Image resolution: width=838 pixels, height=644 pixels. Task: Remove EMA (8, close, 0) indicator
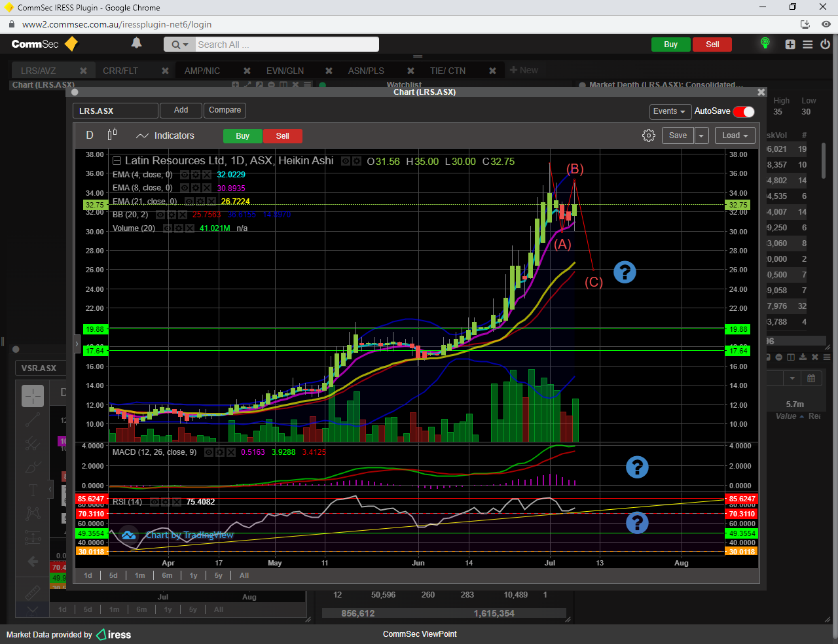(206, 188)
